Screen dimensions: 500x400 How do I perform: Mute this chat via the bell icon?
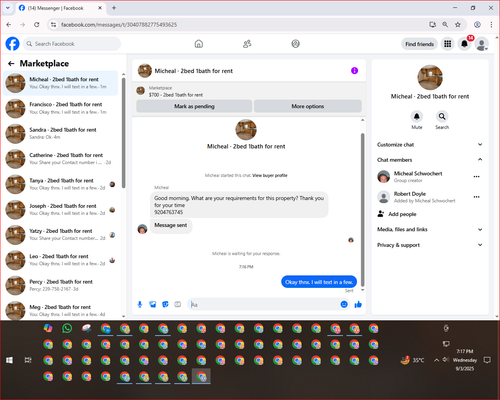click(x=417, y=116)
